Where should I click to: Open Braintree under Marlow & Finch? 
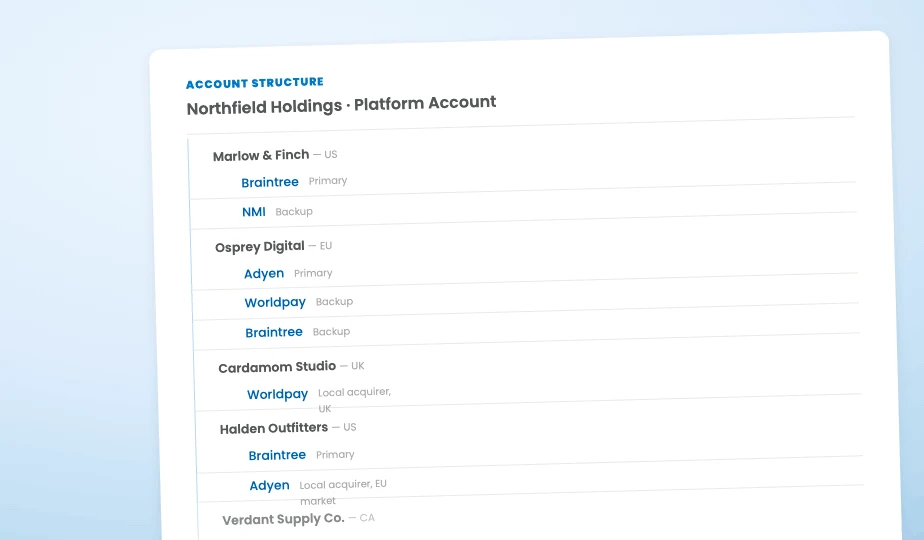click(x=270, y=182)
